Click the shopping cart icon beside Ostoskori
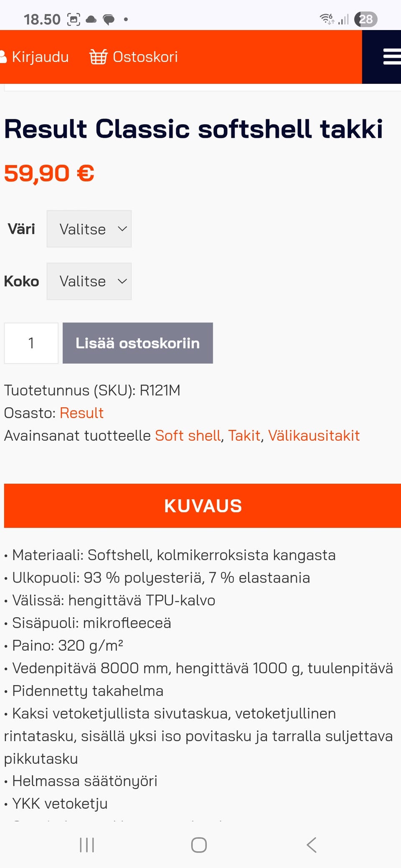Image resolution: width=401 pixels, height=868 pixels. coord(98,56)
